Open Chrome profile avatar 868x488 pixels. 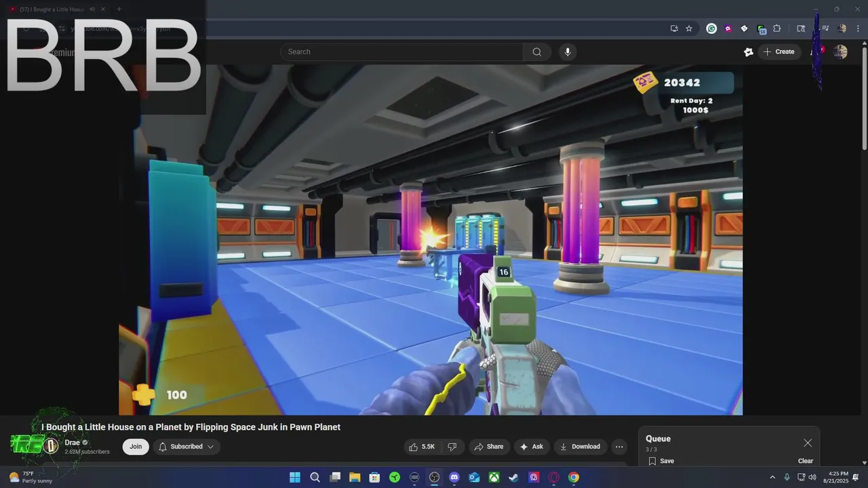(842, 28)
